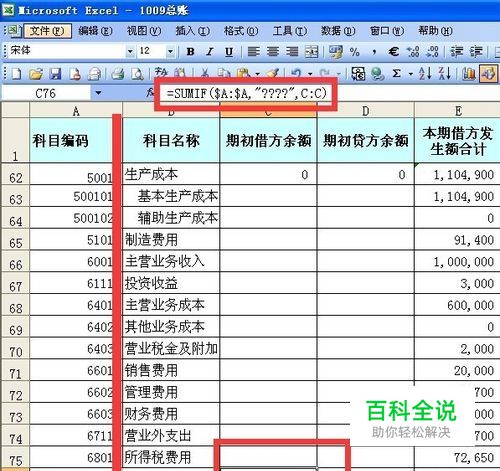The image size is (500, 471).
Task: Click the Decrease Decimal icon
Action: (433, 52)
